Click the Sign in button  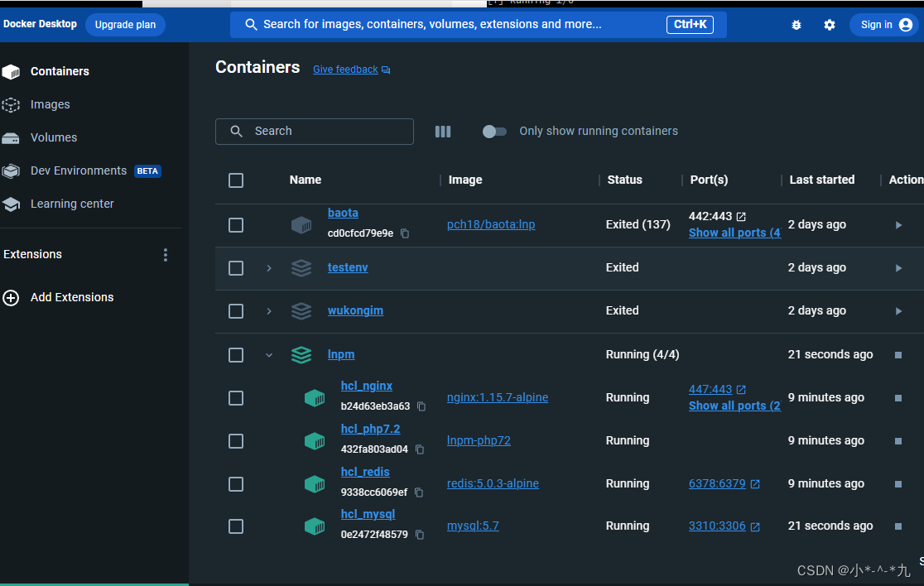pos(883,25)
